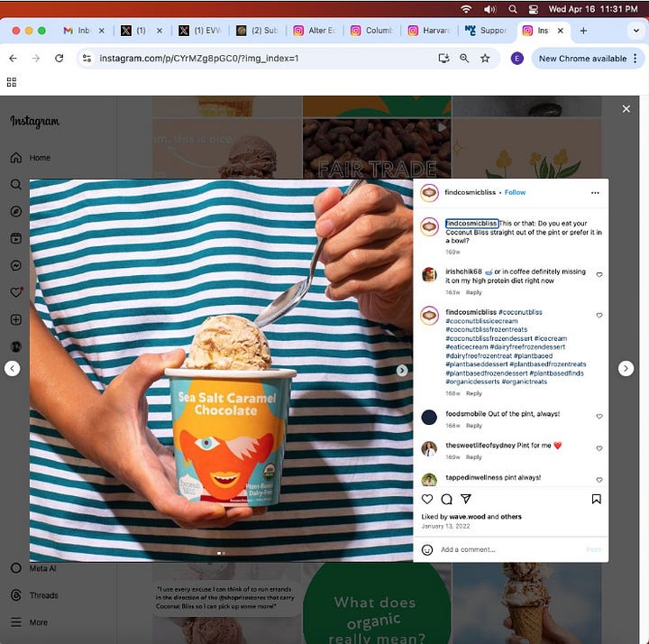This screenshot has height=644, width=649.
Task: Reply to irishchik68's comment
Action: coord(474,292)
